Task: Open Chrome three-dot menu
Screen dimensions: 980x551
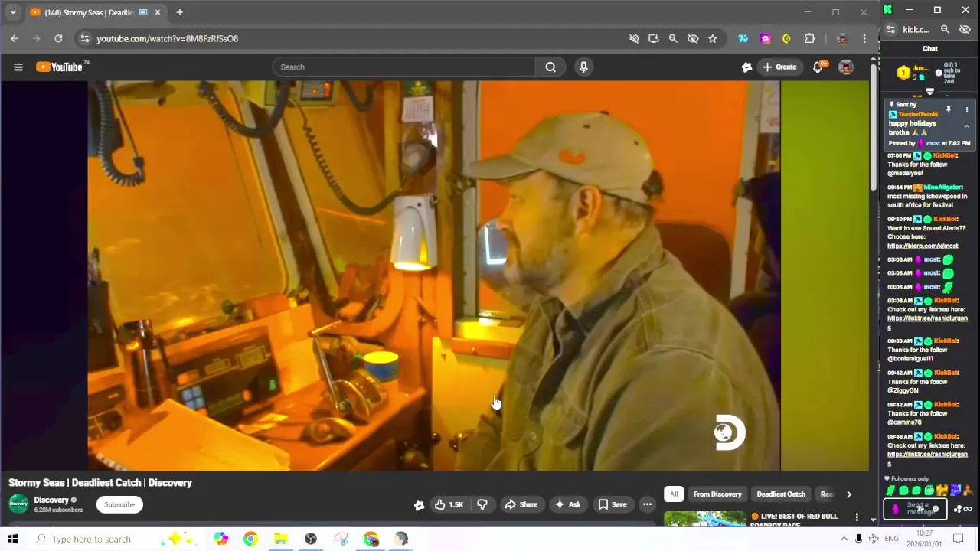Action: [x=864, y=38]
